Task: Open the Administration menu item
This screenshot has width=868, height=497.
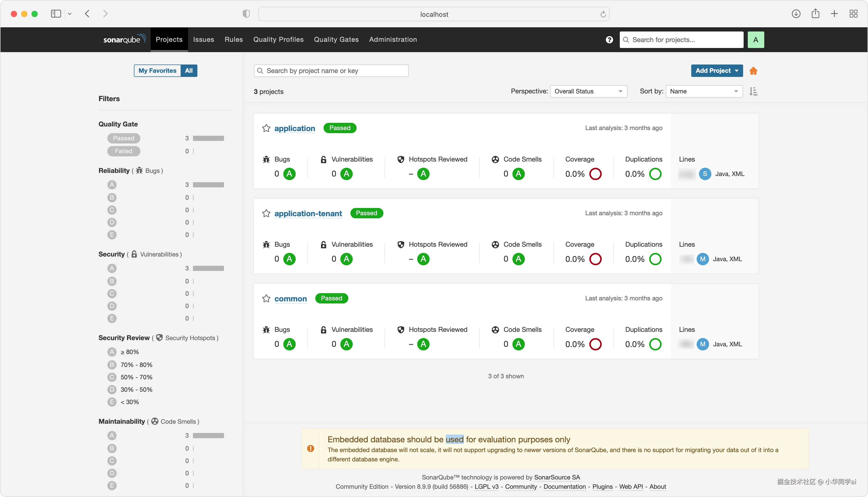Action: (393, 39)
